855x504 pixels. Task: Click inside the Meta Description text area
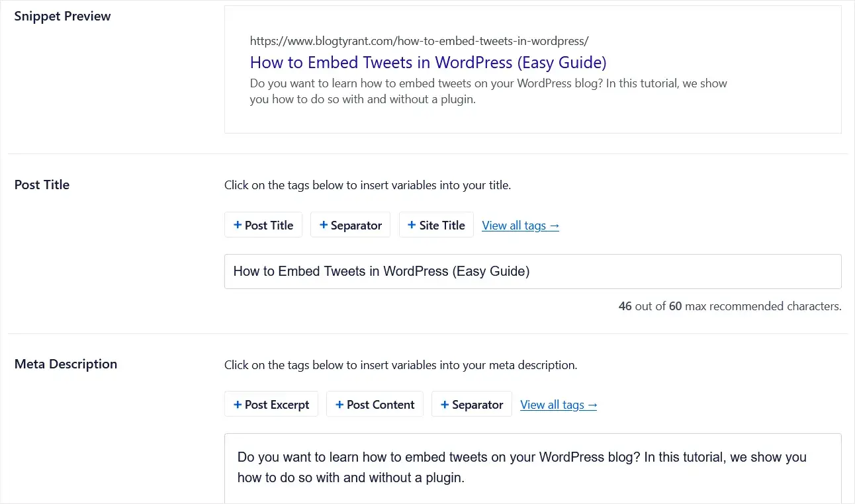pyautogui.click(x=533, y=468)
